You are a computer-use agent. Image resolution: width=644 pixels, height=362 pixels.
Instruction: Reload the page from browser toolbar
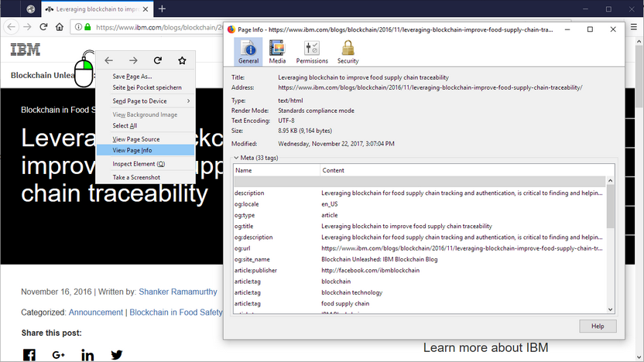click(43, 27)
